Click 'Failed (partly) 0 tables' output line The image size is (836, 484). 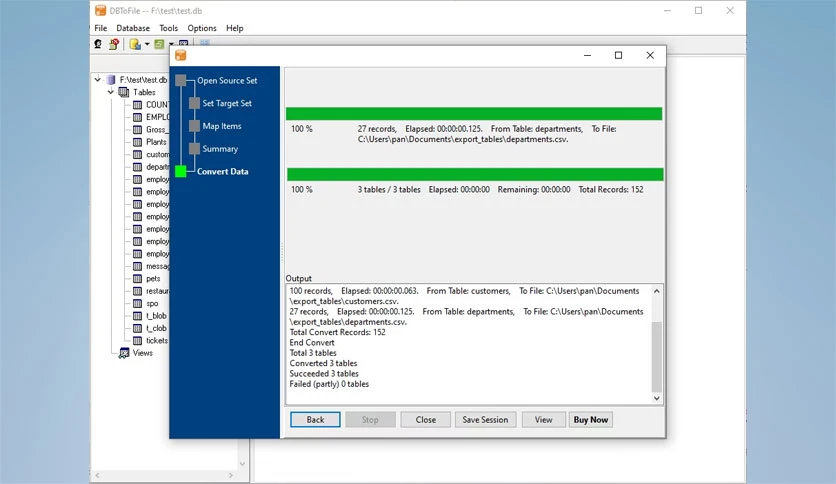[x=329, y=384]
